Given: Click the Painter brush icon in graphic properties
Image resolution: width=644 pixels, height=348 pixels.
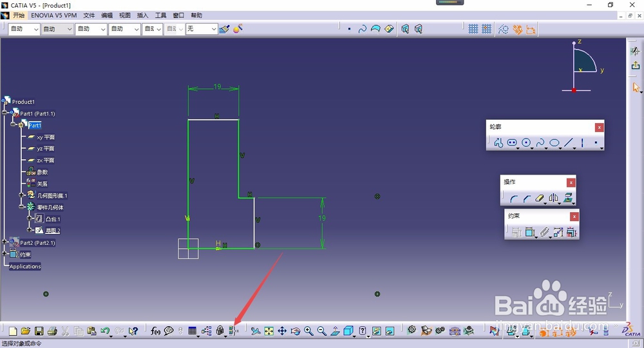Looking at the screenshot, I should 224,29.
